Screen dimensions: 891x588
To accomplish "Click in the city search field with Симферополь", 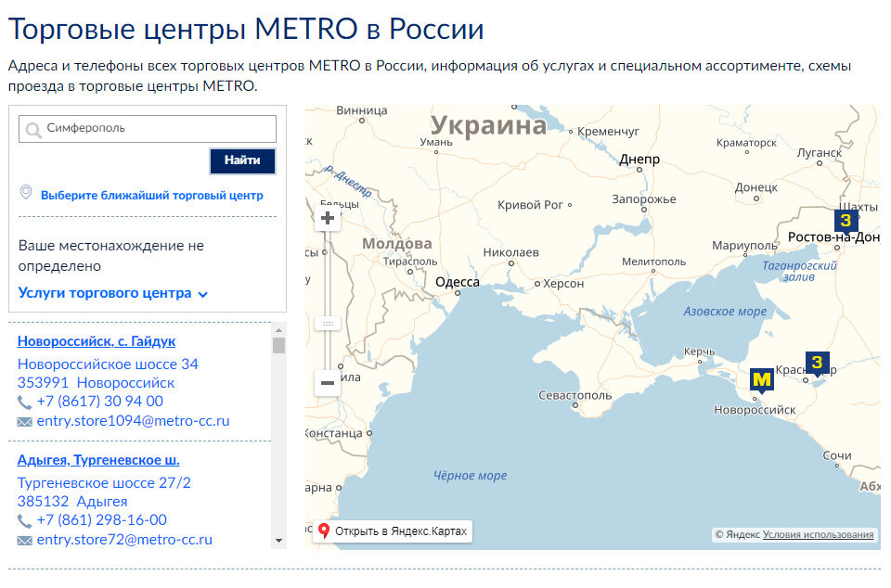I will click(x=148, y=129).
